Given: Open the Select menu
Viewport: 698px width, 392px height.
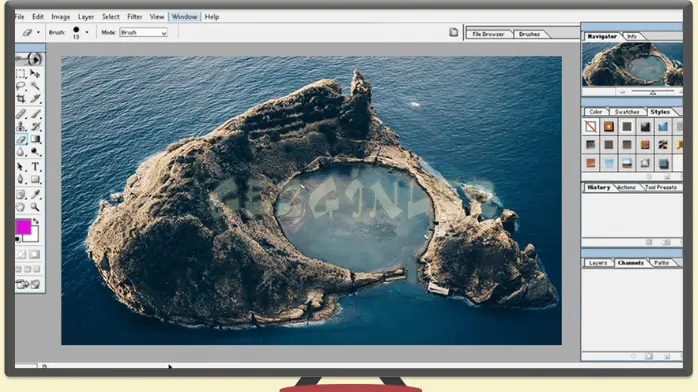Looking at the screenshot, I should point(110,16).
